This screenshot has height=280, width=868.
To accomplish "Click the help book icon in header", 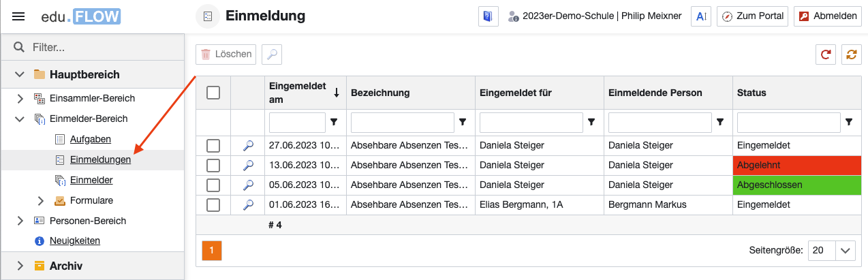I will [488, 16].
